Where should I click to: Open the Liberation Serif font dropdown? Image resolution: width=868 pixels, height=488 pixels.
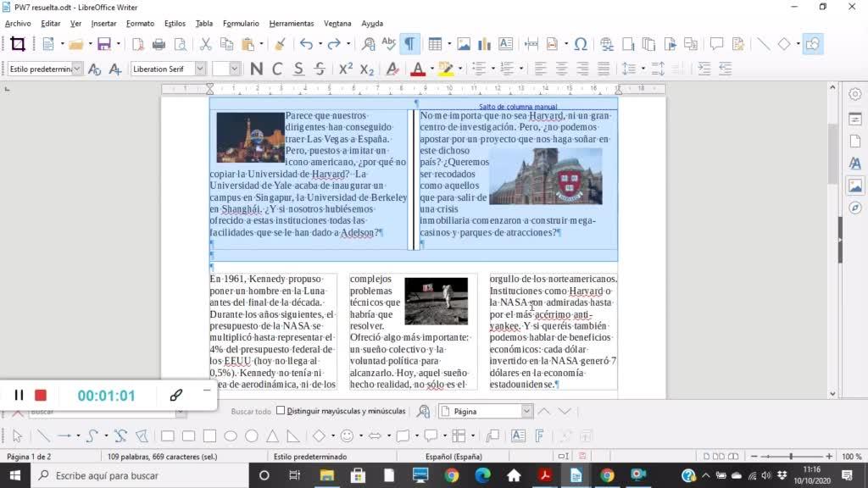[201, 69]
